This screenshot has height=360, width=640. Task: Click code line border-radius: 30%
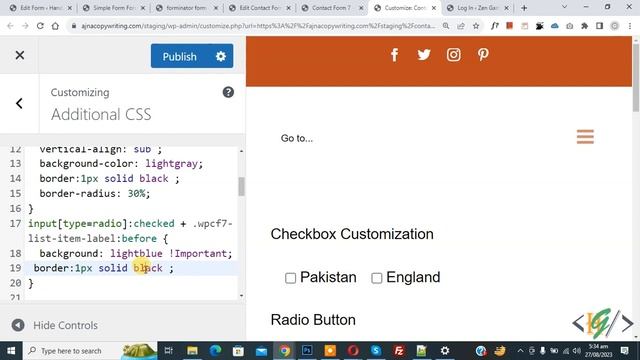click(x=95, y=193)
